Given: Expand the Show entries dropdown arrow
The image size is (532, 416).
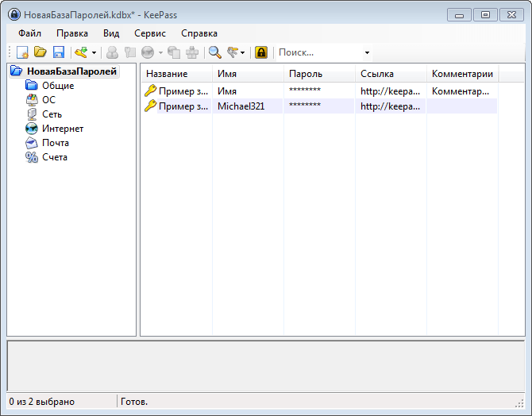Looking at the screenshot, I should (243, 53).
